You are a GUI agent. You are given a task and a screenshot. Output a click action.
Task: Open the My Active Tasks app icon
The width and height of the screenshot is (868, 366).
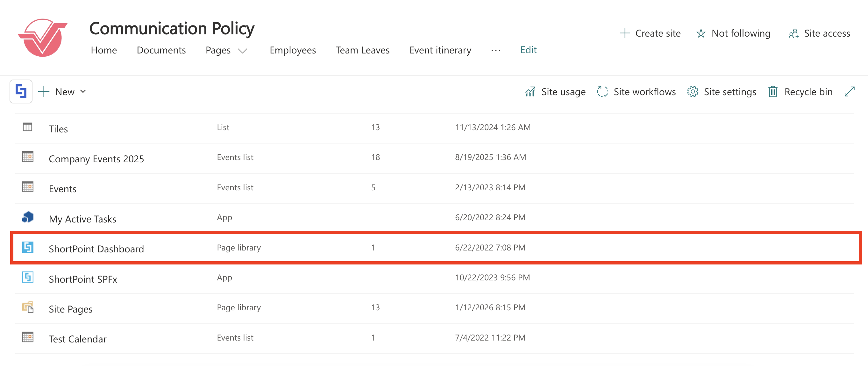coord(27,217)
